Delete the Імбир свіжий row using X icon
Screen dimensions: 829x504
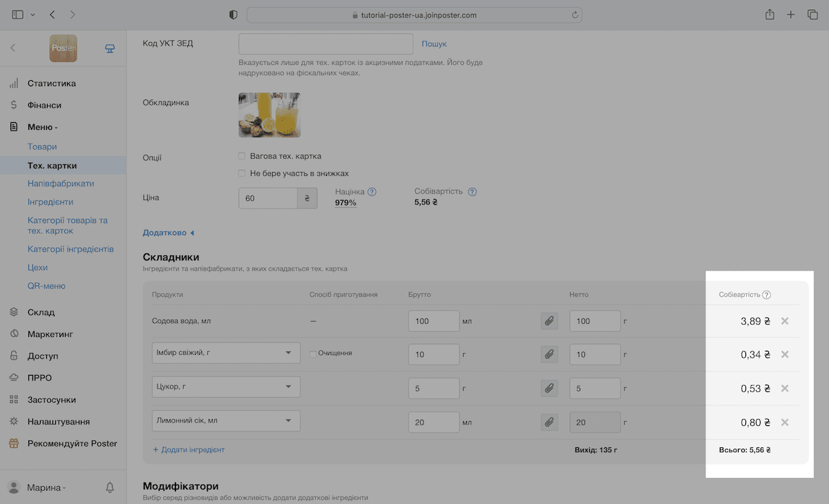tap(785, 354)
